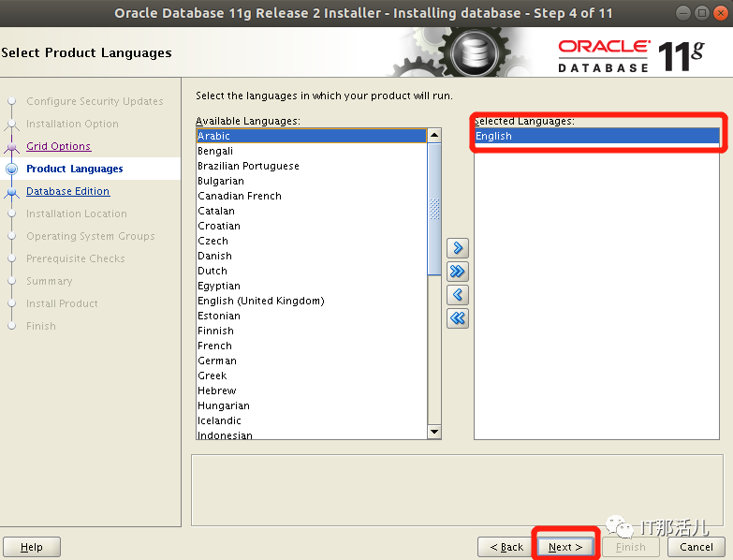Viewport: 733px width, 560px height.
Task: Select Estonian language entry
Action: 312,316
